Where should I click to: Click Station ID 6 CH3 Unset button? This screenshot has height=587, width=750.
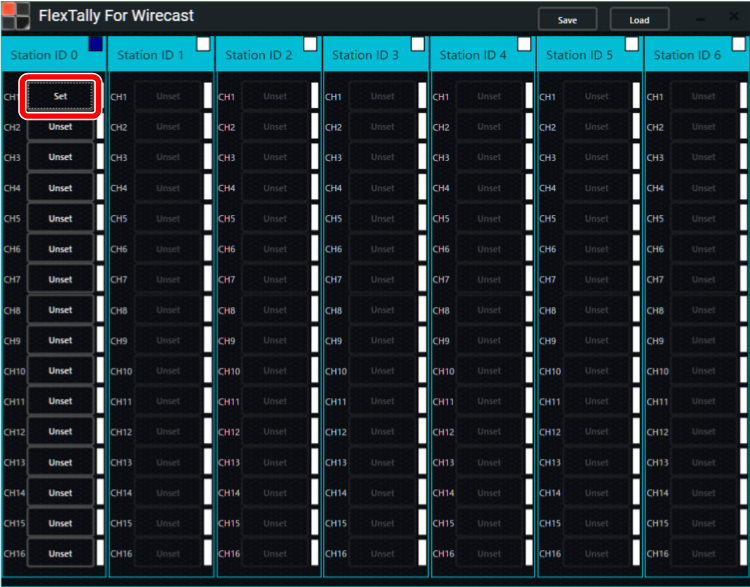(703, 158)
